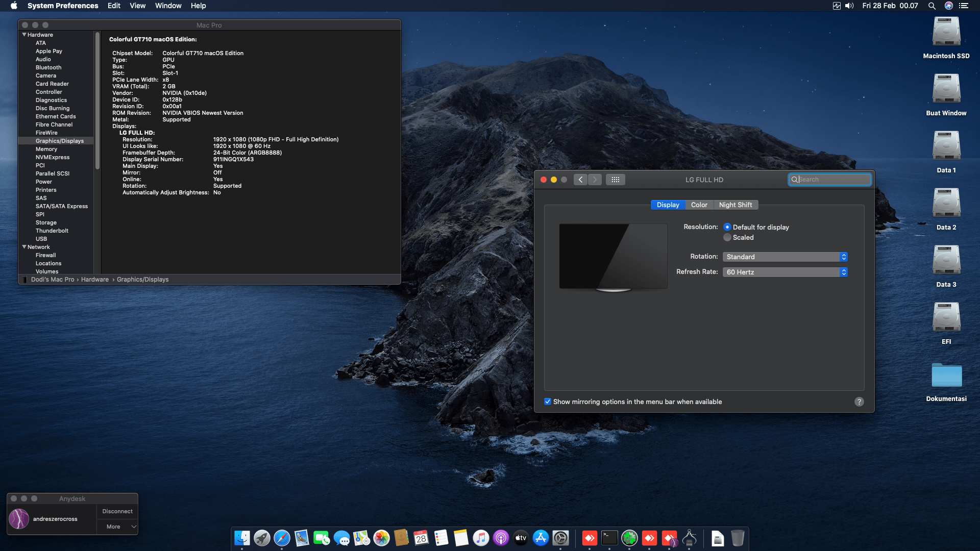Select the Display tab

(668, 205)
